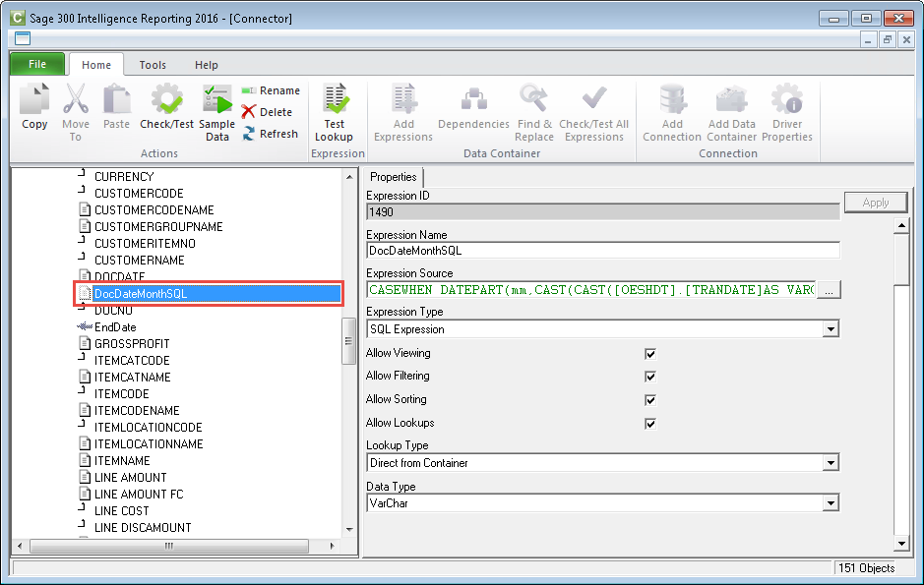924x585 pixels.
Task: Select the ITEMLOCATIONCODE tree item
Action: (x=148, y=428)
